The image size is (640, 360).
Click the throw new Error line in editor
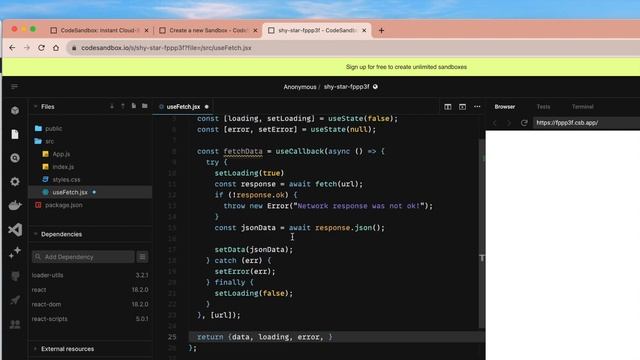point(328,206)
